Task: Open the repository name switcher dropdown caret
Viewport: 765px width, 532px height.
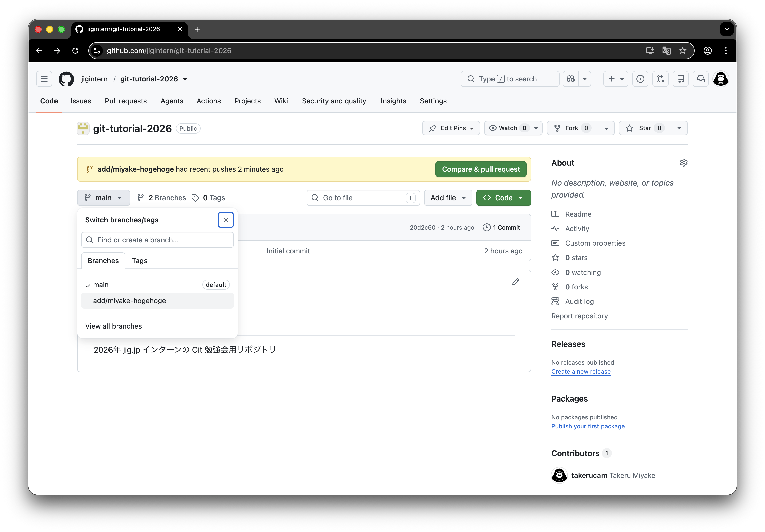Action: coord(185,79)
